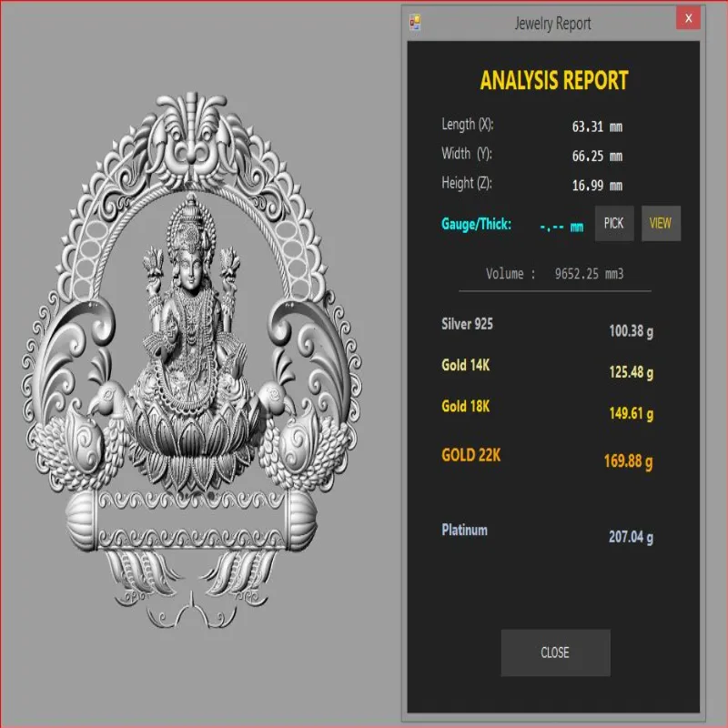Close the Jewelry Report window with X
The width and height of the screenshot is (728, 728).
coord(688,18)
